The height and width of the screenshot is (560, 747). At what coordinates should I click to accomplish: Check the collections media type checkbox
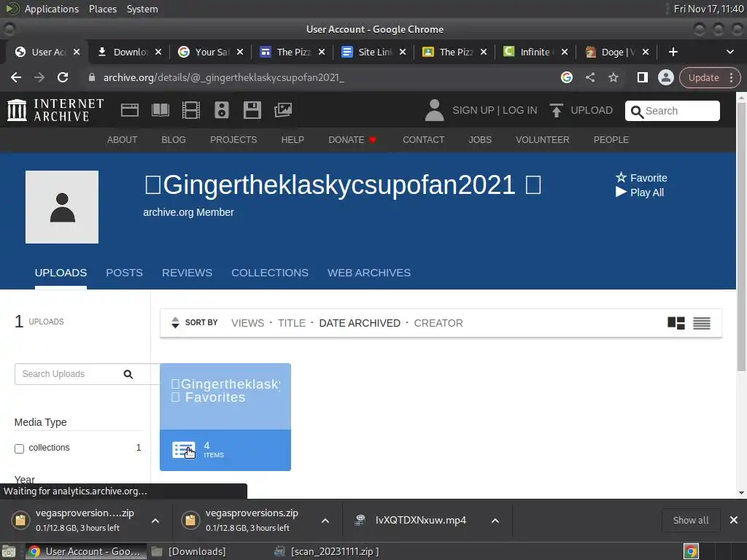19,448
